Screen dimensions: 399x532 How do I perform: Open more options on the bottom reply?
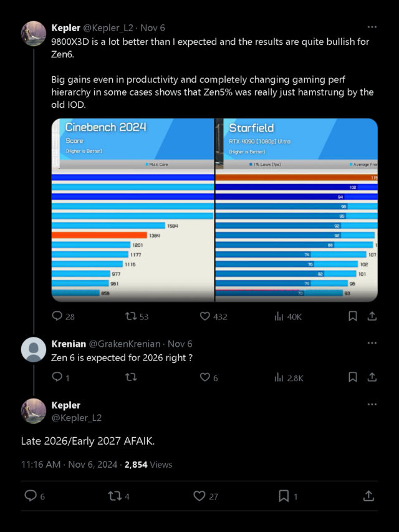(372, 405)
